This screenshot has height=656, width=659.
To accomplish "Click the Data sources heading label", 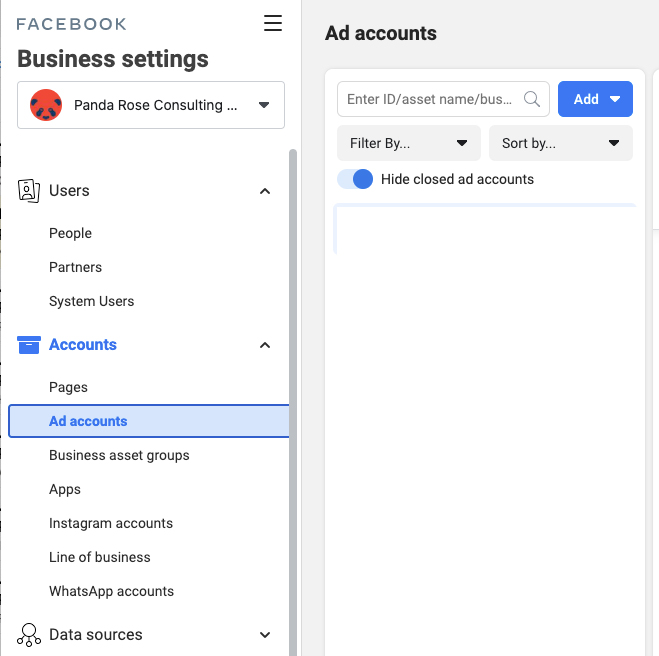I will (x=96, y=635).
